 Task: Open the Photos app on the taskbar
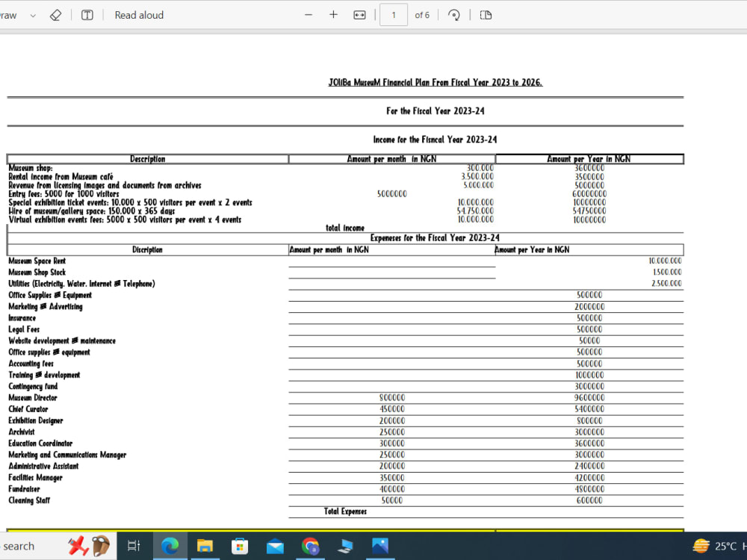tap(380, 546)
